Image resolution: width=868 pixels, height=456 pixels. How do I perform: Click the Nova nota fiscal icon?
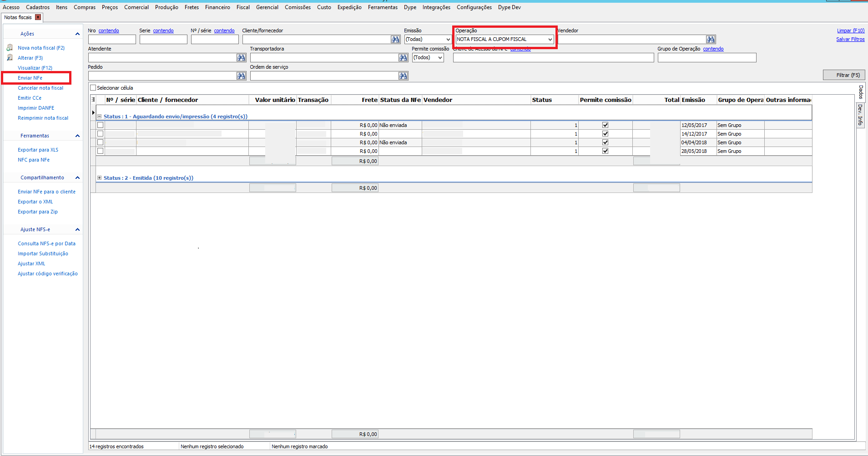click(x=10, y=47)
